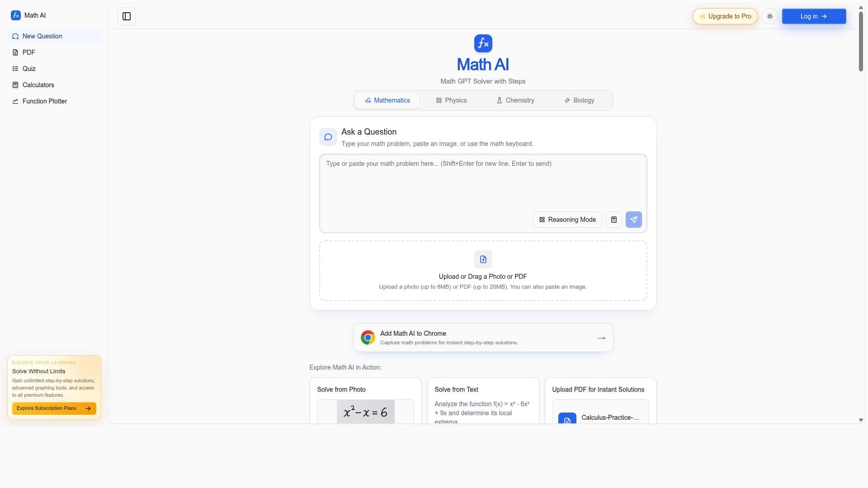Click the Math AI fx logo in sidebar
This screenshot has width=868, height=488.
[x=16, y=15]
